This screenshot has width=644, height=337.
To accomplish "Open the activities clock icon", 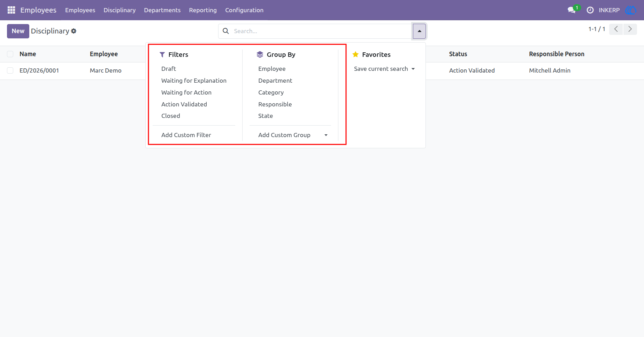I will coord(590,10).
